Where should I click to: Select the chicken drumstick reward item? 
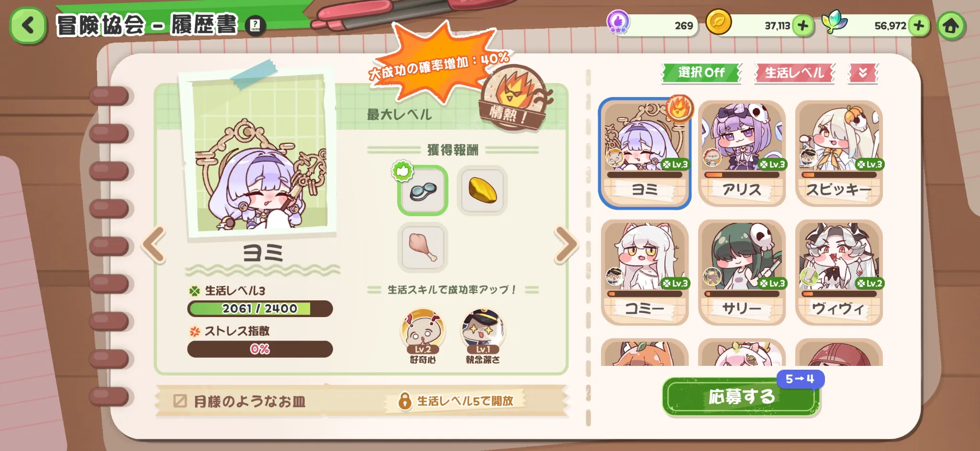pyautogui.click(x=423, y=247)
